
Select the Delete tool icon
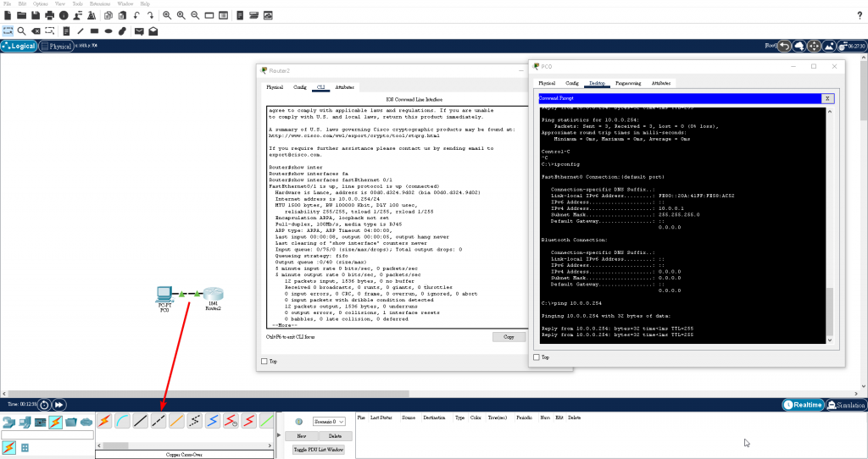36,31
